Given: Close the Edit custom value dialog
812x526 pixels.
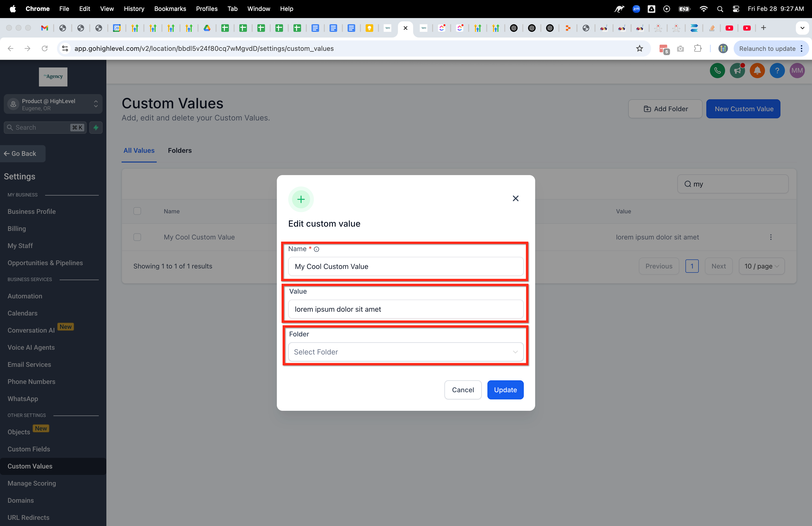Looking at the screenshot, I should (515, 198).
